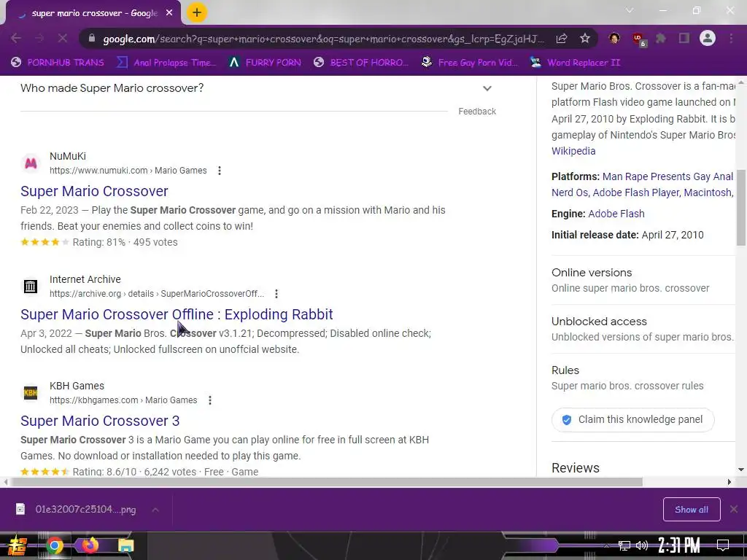Screen dimensions: 747x560
Task: Click the Macintosh platform link
Action: click(708, 192)
